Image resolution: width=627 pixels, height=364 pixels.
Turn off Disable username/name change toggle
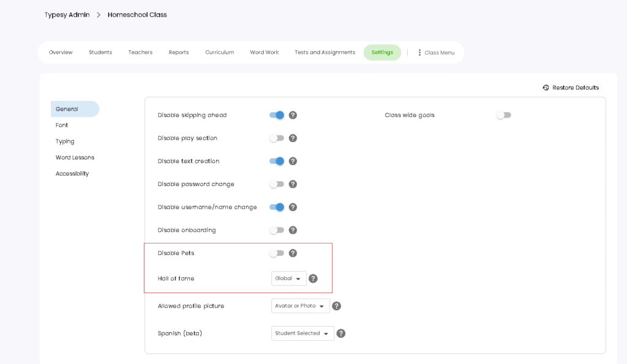[x=277, y=207]
